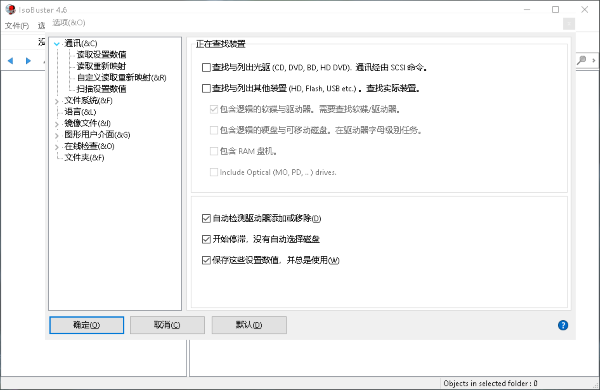Click the back navigation arrow icon

pos(10,60)
